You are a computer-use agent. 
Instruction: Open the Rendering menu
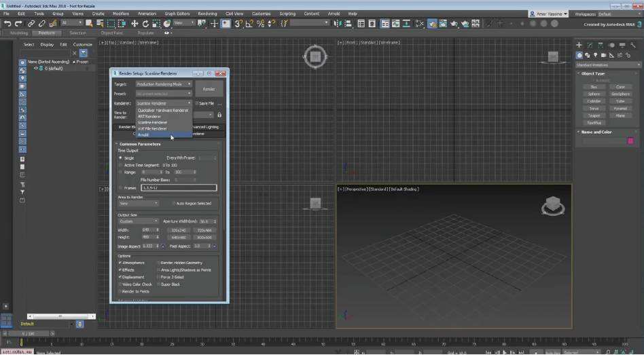click(207, 14)
